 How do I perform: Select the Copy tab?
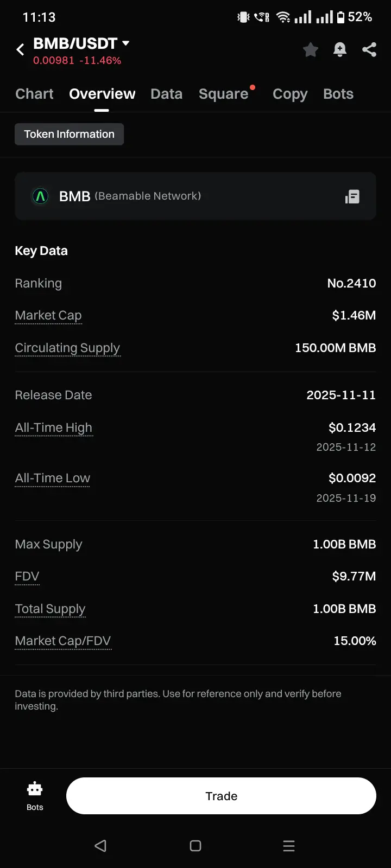290,94
